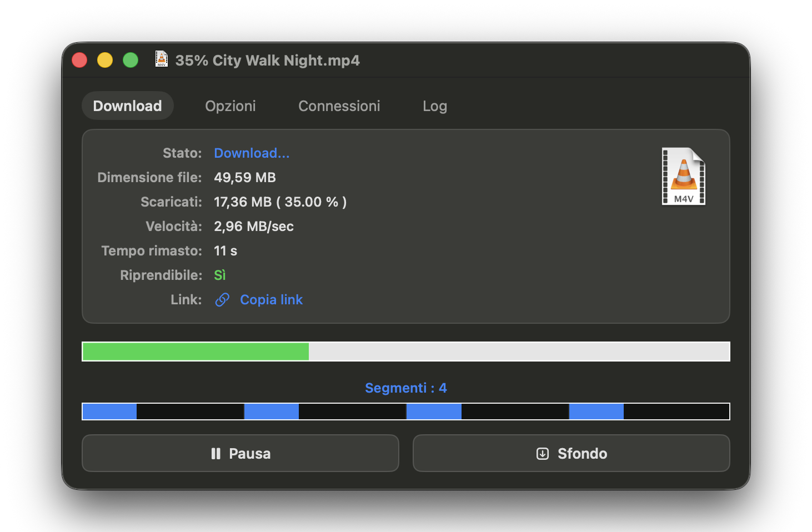Screen dimensions: 812x532
Task: Minimize window with yellow button
Action: [105, 59]
